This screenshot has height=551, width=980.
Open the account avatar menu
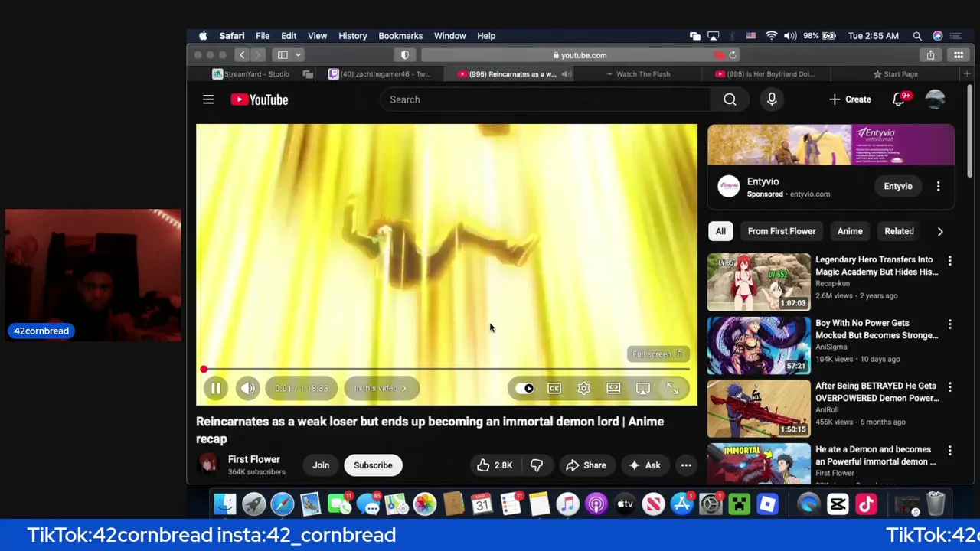(x=935, y=99)
